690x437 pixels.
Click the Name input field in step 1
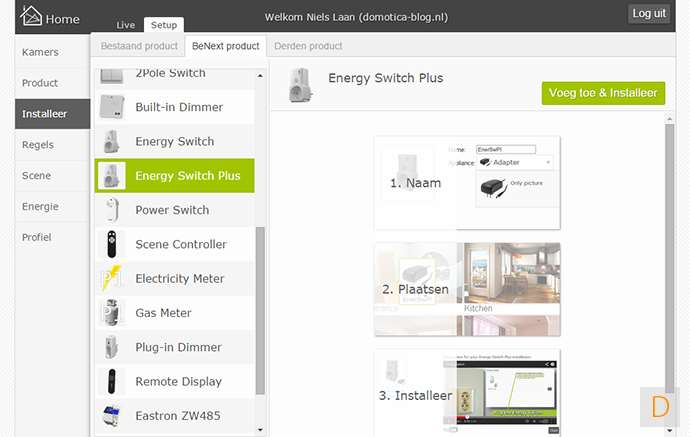coord(506,150)
